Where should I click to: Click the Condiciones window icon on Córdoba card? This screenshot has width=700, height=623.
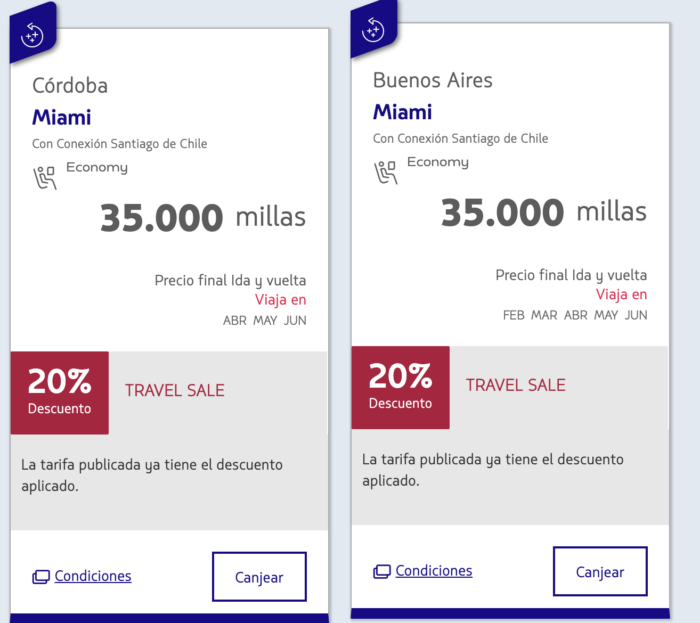[x=41, y=577]
